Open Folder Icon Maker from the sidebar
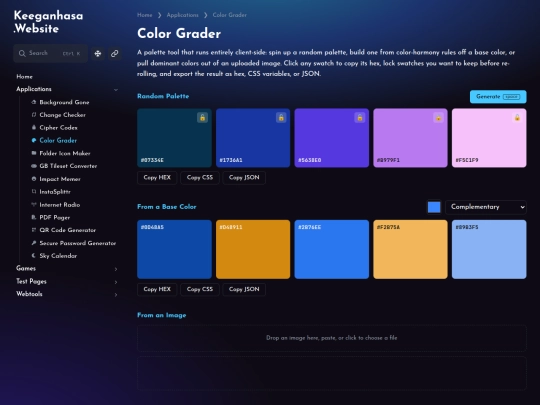The width and height of the screenshot is (540, 405). [65, 153]
